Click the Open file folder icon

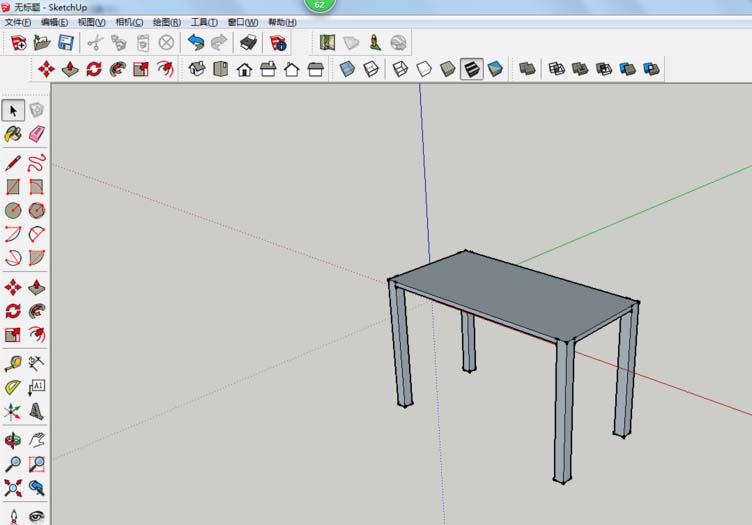pos(42,43)
